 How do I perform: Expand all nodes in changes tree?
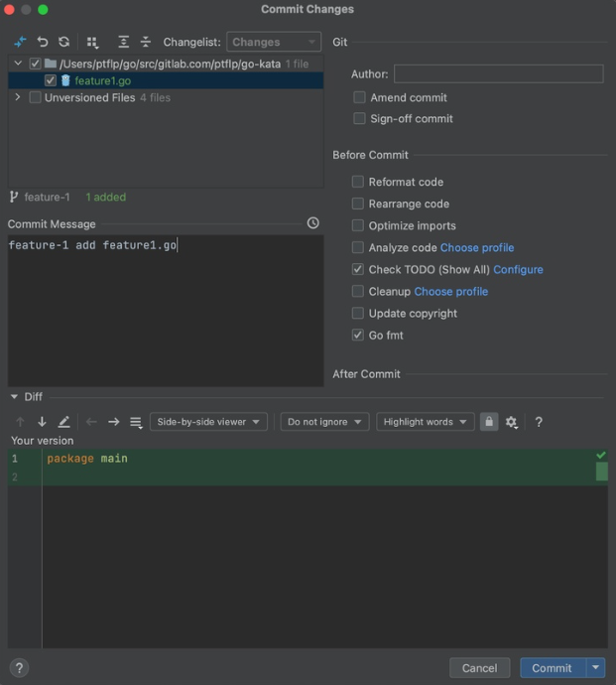(x=123, y=42)
